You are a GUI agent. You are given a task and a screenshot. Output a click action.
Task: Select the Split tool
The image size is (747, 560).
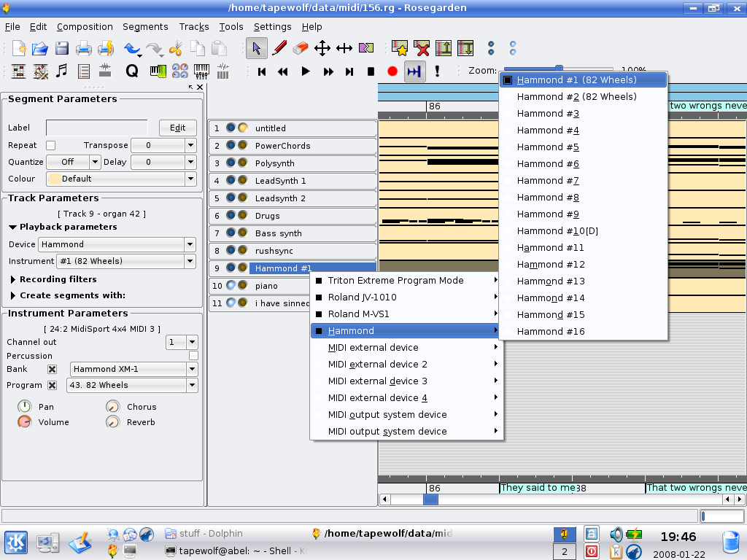pyautogui.click(x=366, y=48)
